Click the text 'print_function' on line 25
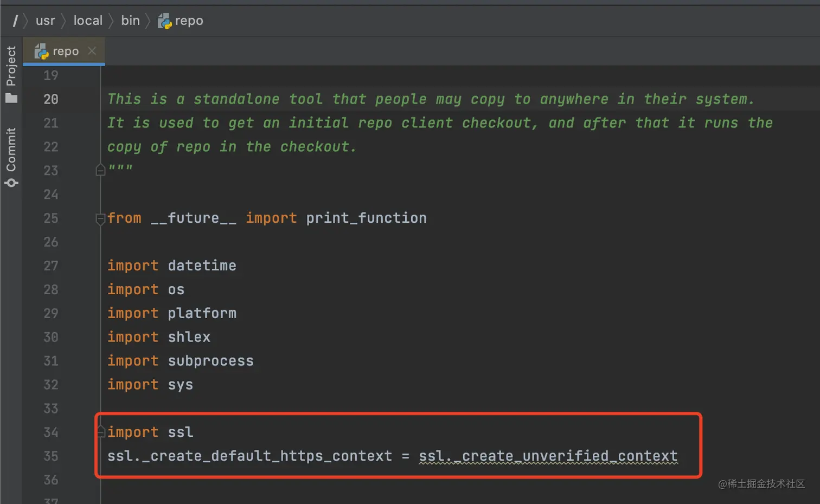The width and height of the screenshot is (820, 504). tap(366, 218)
